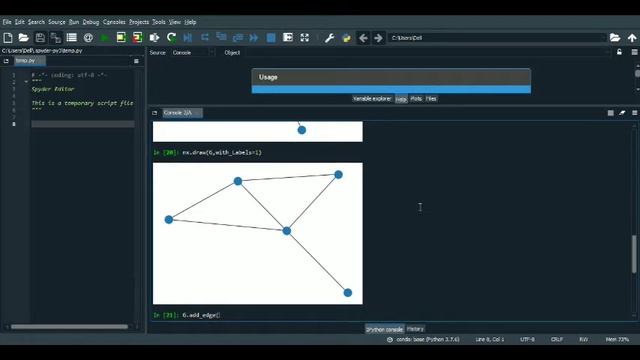Viewport: 640px width, 360px height.
Task: Switch to the Help pane tab
Action: point(401,99)
